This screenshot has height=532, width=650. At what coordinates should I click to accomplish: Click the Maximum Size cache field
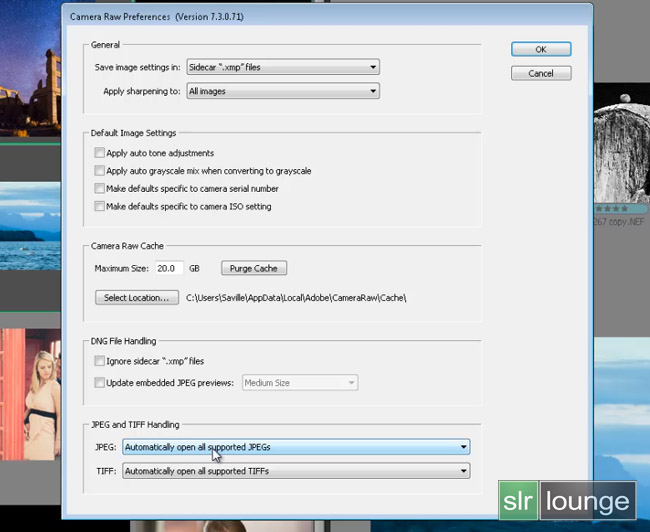[x=169, y=268]
